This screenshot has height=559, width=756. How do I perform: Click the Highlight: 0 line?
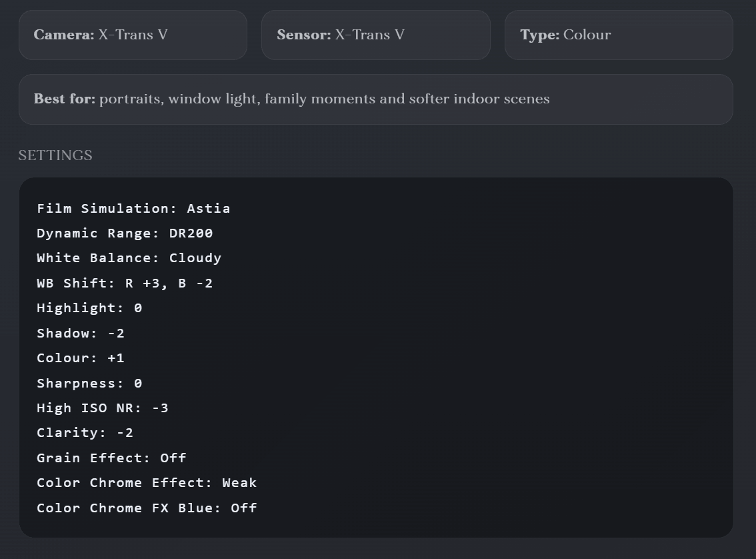point(90,308)
